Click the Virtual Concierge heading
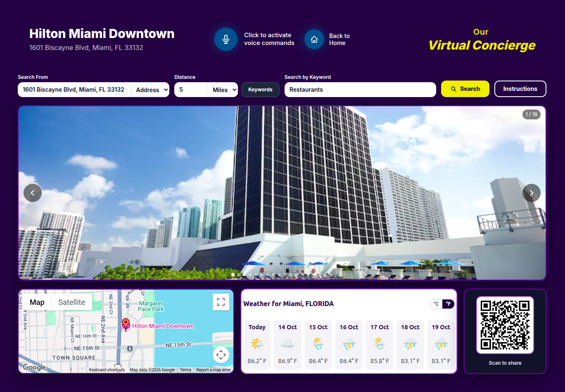The image size is (565, 392). (x=482, y=45)
